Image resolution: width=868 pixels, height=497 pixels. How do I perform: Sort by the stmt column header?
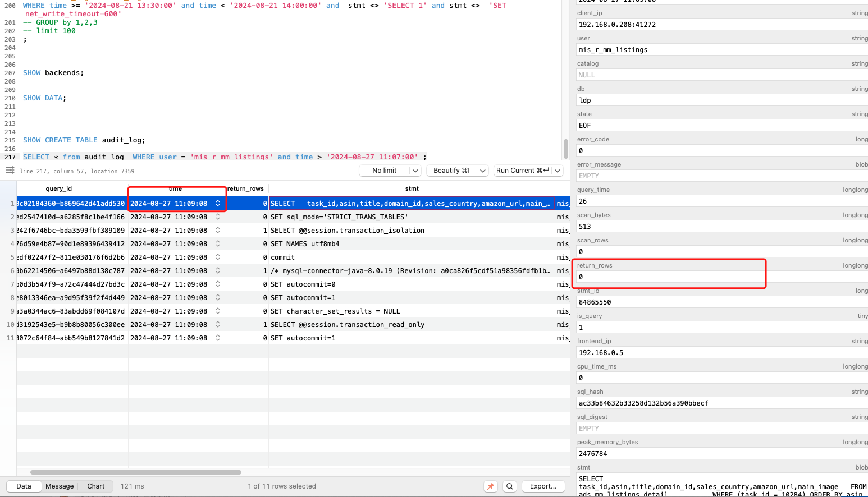[x=412, y=188]
